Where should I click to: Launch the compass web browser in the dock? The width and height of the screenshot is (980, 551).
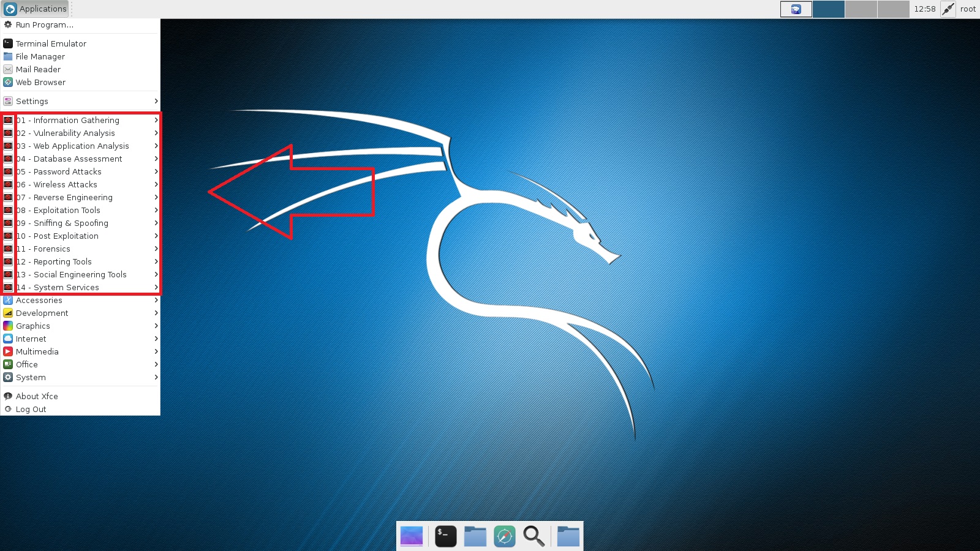[505, 536]
